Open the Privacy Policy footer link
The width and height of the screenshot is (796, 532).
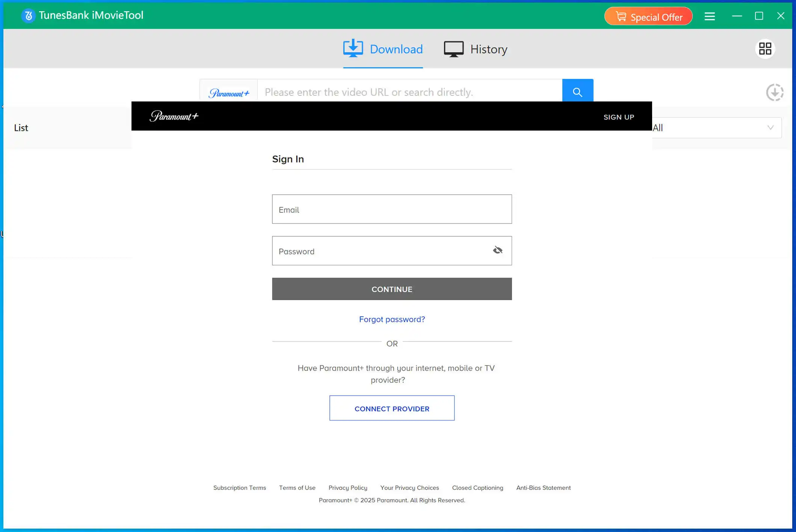click(x=348, y=488)
